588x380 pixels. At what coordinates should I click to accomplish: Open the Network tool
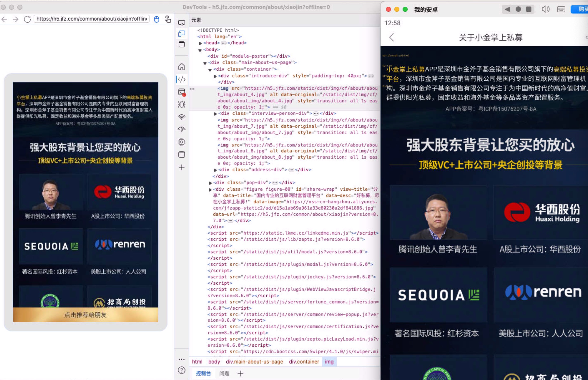(x=182, y=117)
